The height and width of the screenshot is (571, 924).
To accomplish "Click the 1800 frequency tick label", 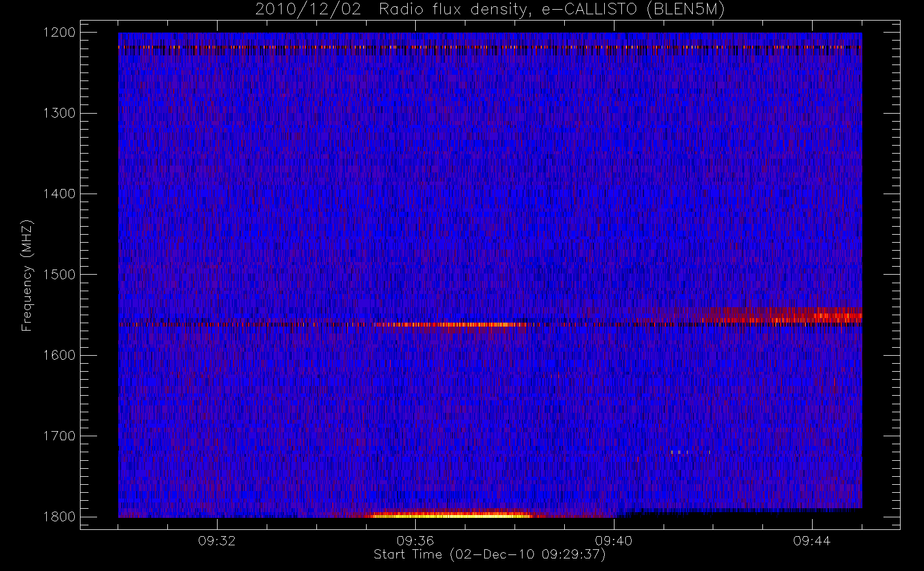I will 59,517.
